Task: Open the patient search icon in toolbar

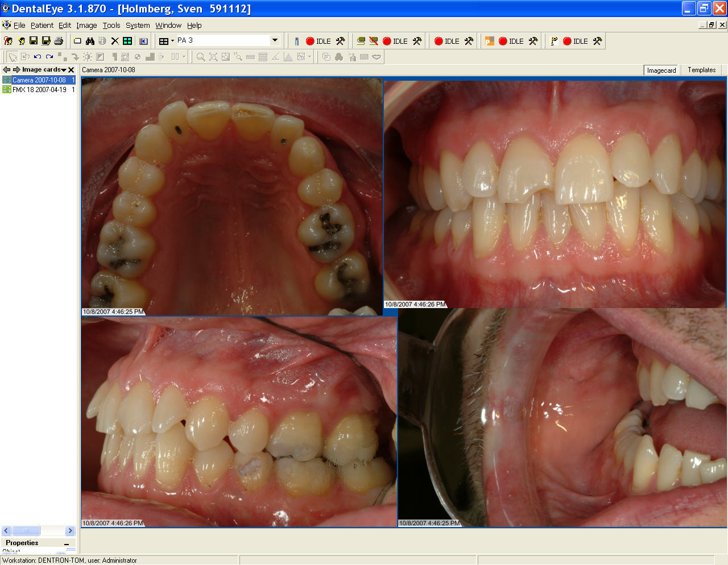Action: coord(8,41)
